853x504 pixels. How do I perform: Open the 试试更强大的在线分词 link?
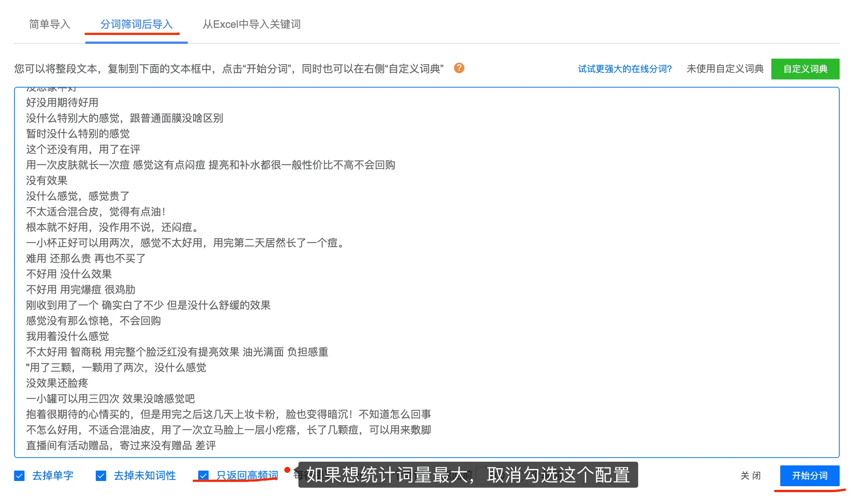pyautogui.click(x=624, y=69)
